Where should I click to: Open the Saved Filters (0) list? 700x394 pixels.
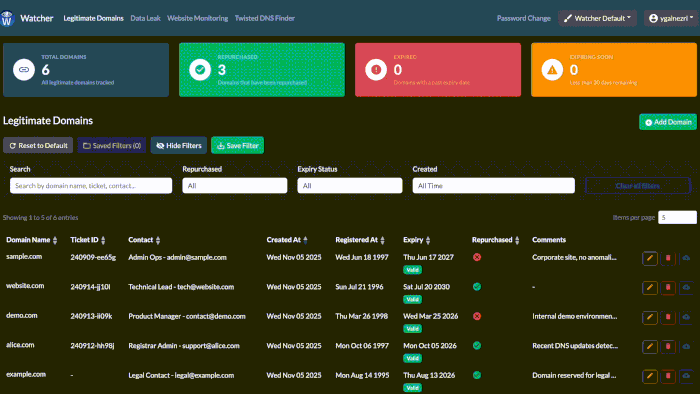(112, 145)
